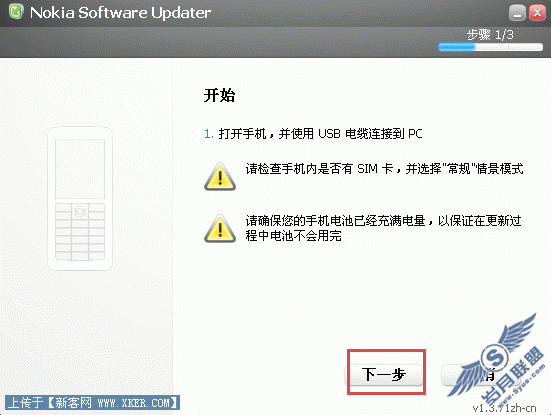Close the updater with the red X

pyautogui.click(x=537, y=13)
